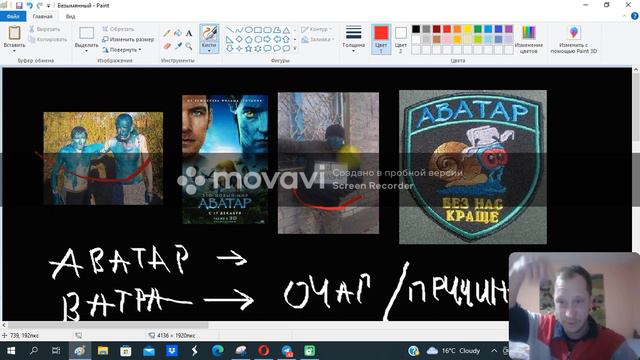The width and height of the screenshot is (640, 360).
Task: Choose the diamond shape
Action: tap(239, 39)
